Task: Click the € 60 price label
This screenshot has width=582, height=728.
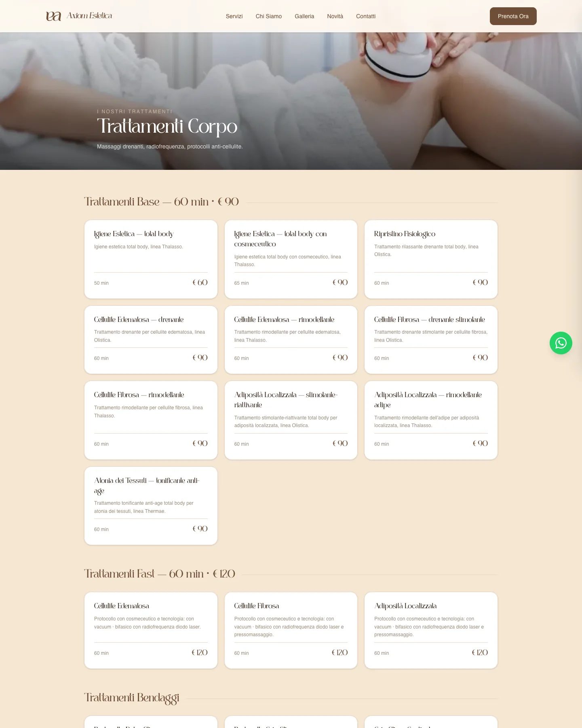Action: coord(200,282)
